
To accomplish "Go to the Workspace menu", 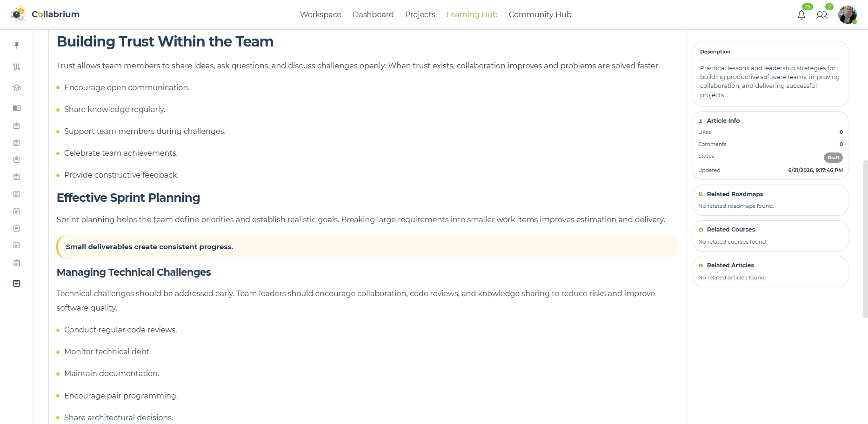I will (x=320, y=14).
